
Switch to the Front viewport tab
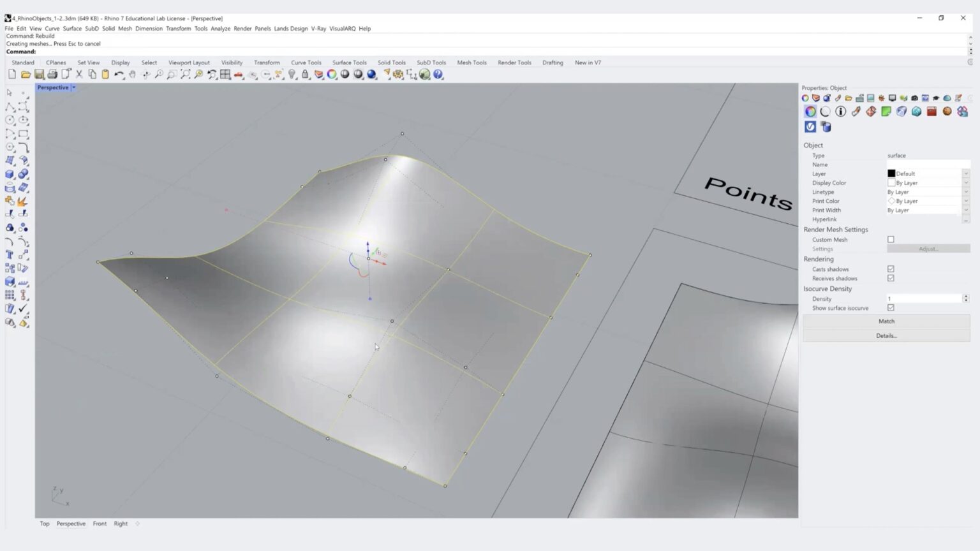(x=100, y=524)
